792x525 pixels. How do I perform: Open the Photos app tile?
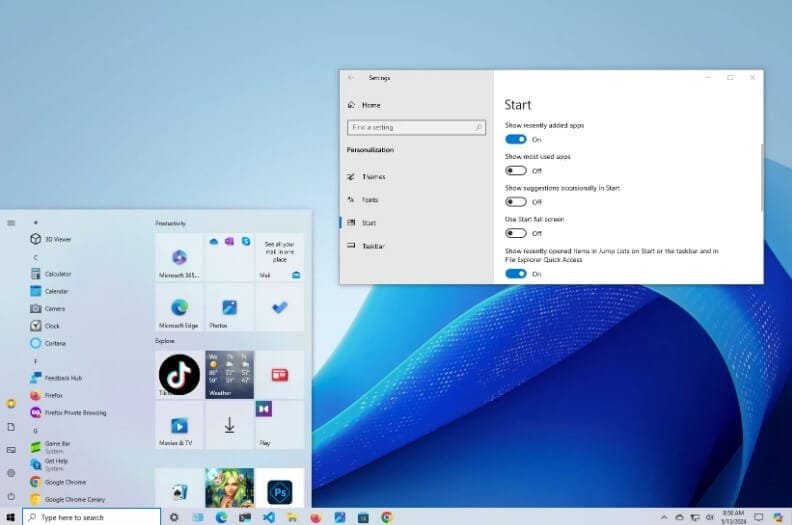(229, 308)
